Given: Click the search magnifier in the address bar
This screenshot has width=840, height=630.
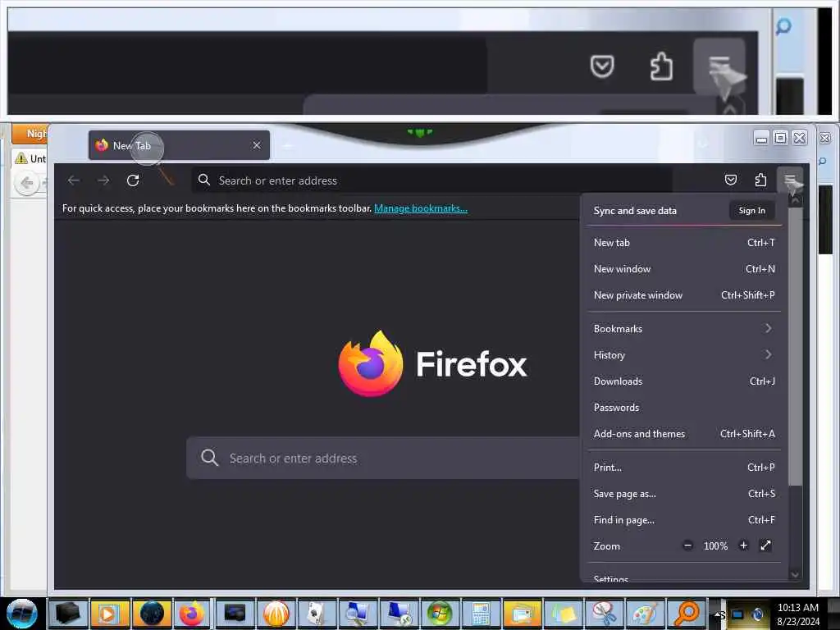Looking at the screenshot, I should 204,180.
